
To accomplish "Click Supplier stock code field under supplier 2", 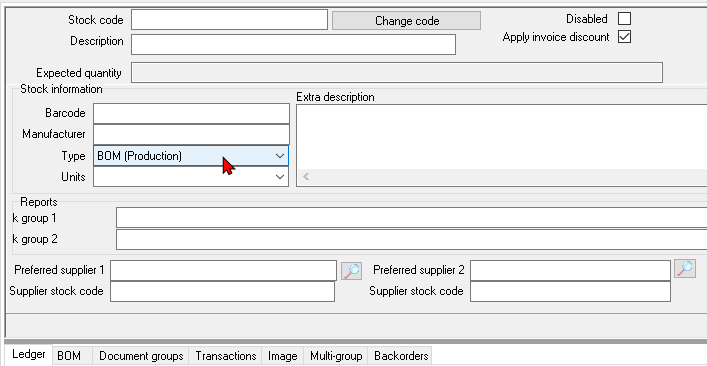I will coord(570,291).
